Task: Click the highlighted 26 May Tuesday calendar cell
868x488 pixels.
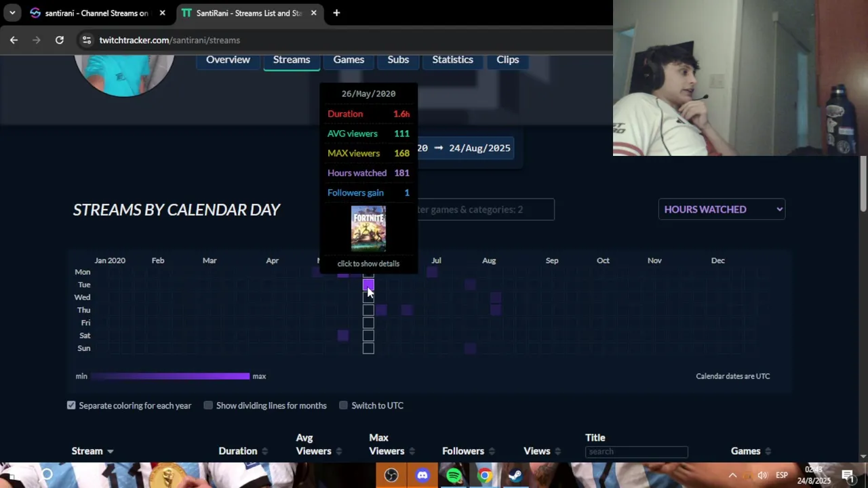Action: coord(368,285)
